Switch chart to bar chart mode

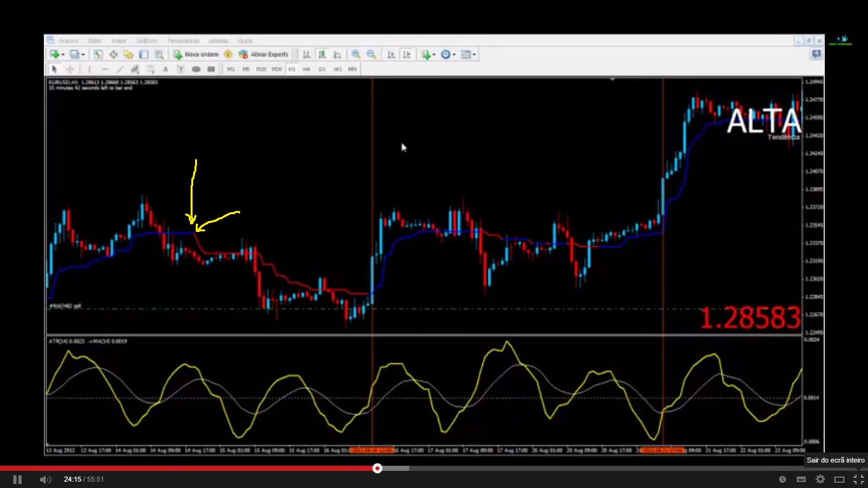(307, 55)
